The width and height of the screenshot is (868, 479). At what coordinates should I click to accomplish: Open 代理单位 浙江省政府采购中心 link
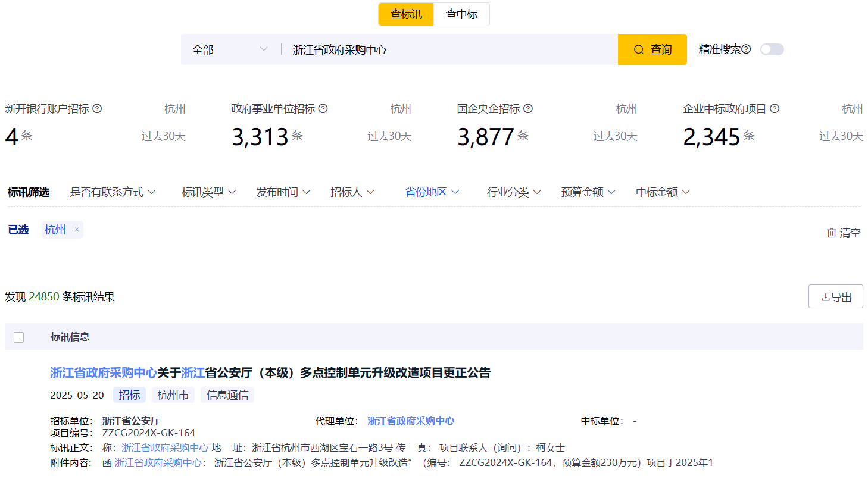click(410, 421)
